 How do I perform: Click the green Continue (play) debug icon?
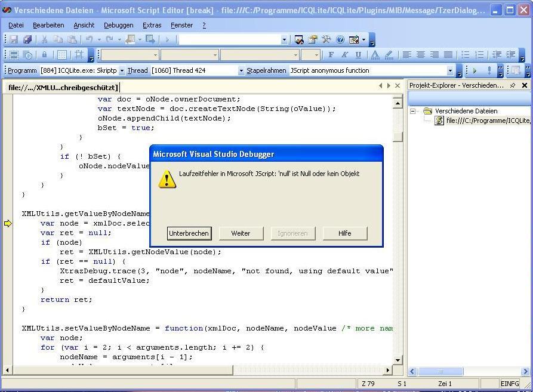point(475,70)
